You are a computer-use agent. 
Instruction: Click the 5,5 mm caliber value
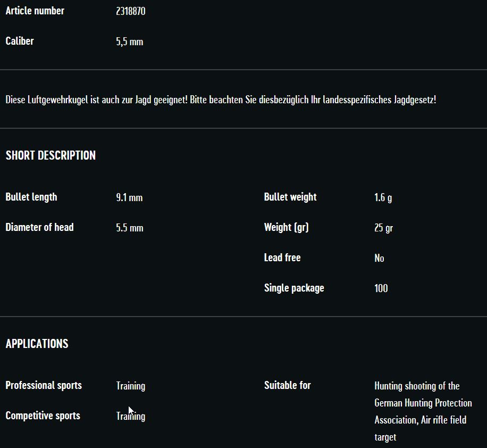coord(130,42)
